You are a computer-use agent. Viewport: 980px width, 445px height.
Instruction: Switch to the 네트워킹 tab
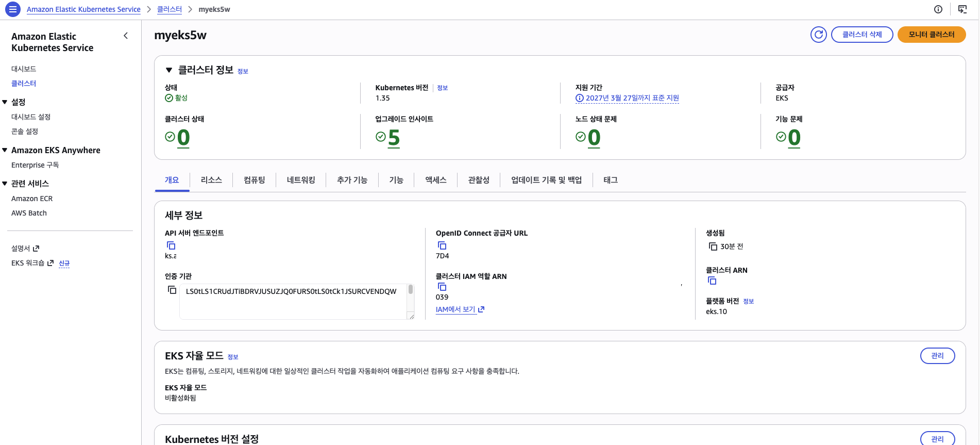(301, 180)
